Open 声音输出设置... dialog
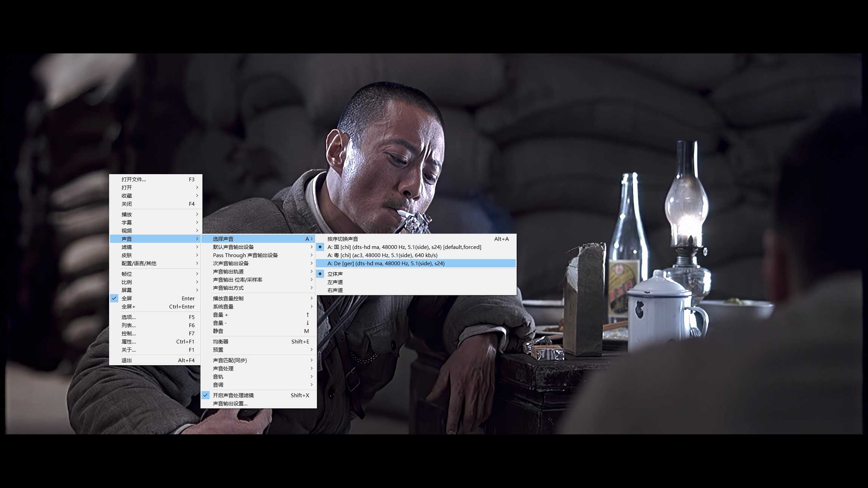Screen dimensions: 868x488 pyautogui.click(x=259, y=403)
